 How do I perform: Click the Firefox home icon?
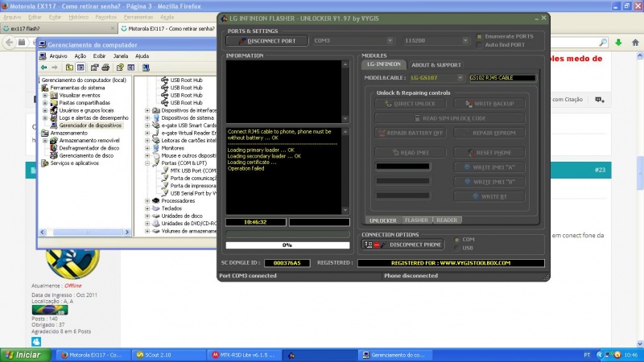coord(635,43)
